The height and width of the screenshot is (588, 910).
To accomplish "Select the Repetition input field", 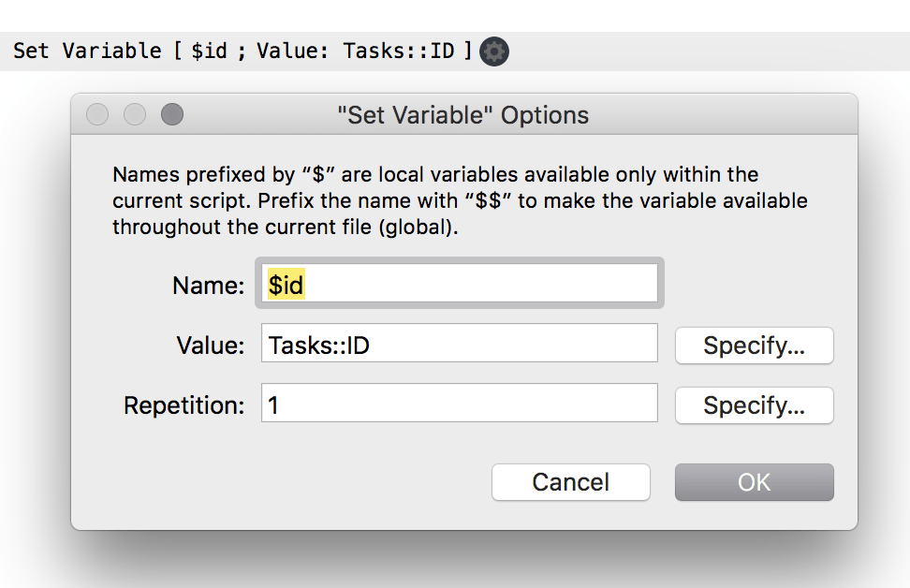I will click(459, 404).
